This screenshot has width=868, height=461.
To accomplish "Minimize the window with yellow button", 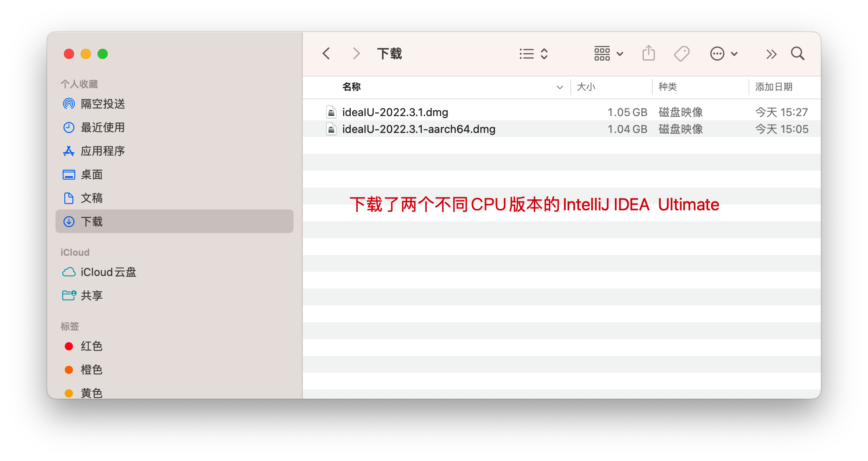I will click(x=86, y=54).
